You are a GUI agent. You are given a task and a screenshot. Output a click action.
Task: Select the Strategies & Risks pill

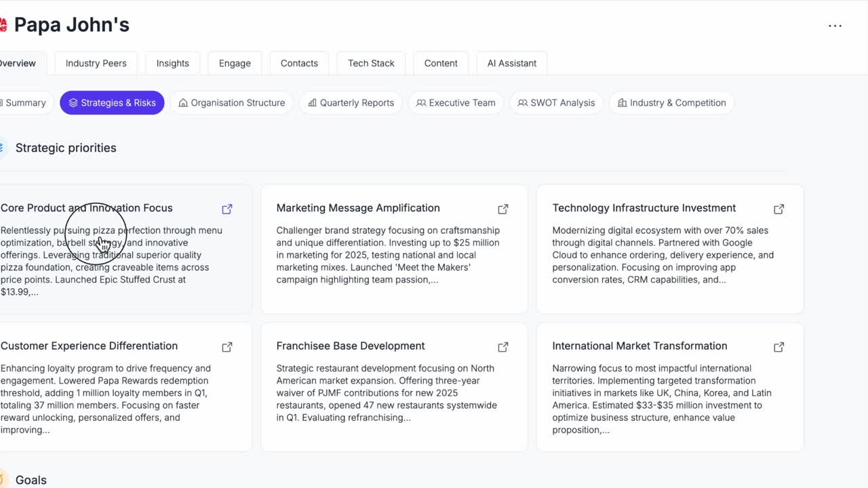coord(112,103)
